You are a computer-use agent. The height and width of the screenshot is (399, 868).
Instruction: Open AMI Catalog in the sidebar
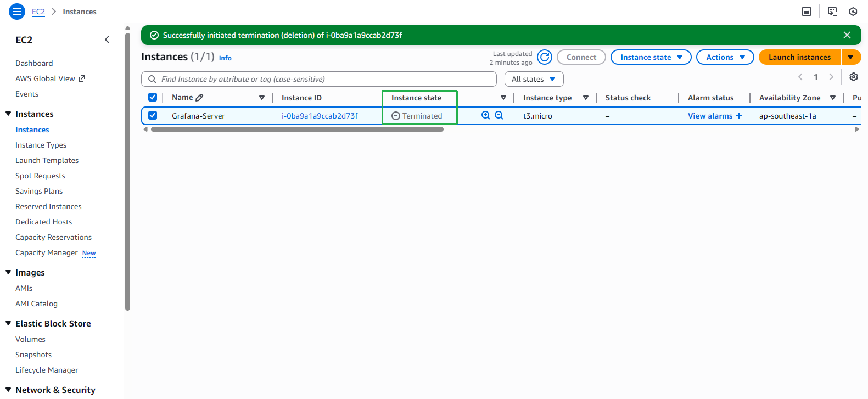click(36, 304)
